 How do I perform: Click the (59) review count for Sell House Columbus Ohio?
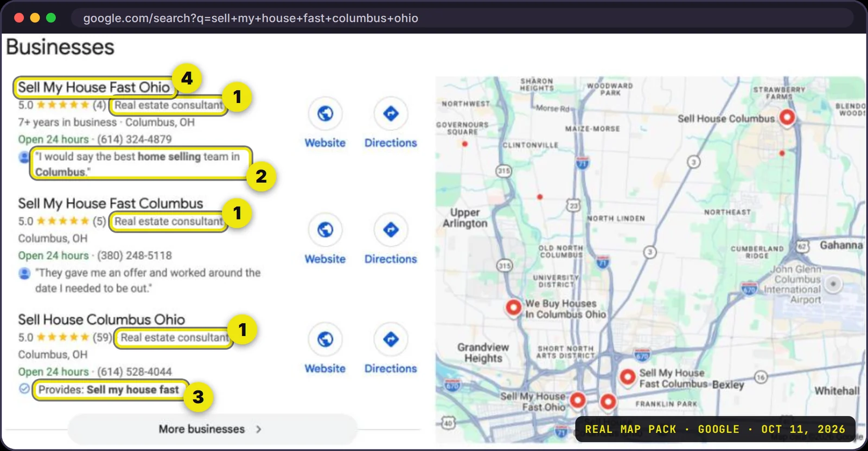(x=102, y=337)
